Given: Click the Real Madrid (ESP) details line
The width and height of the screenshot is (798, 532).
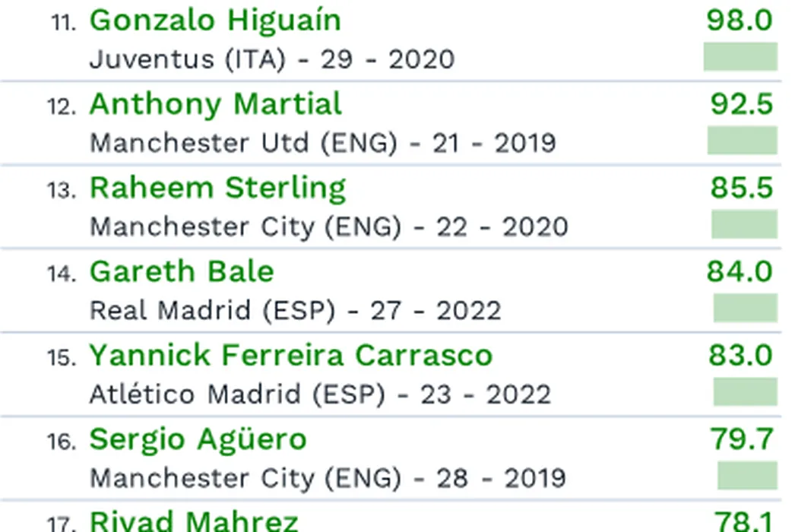Looking at the screenshot, I should coord(295,310).
